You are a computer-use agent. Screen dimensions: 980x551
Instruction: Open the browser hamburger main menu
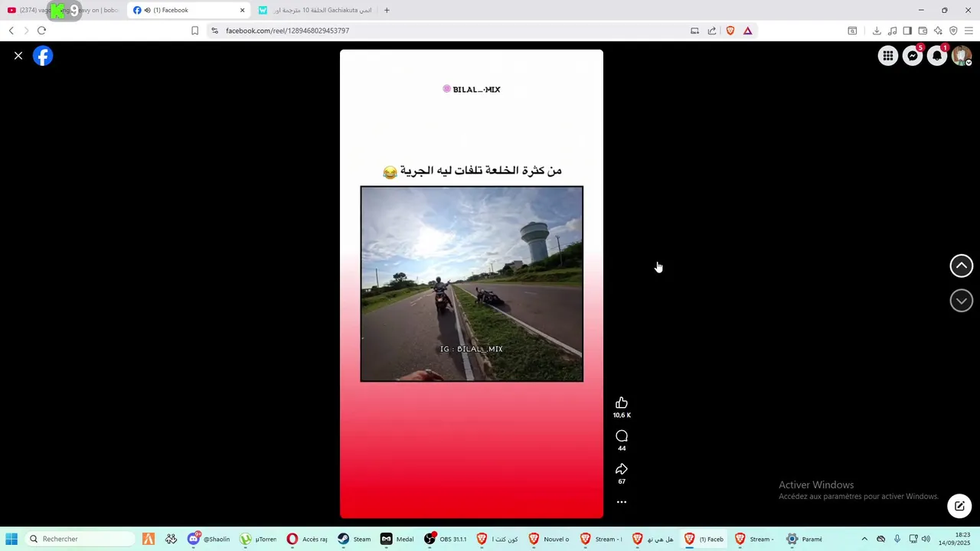click(969, 31)
